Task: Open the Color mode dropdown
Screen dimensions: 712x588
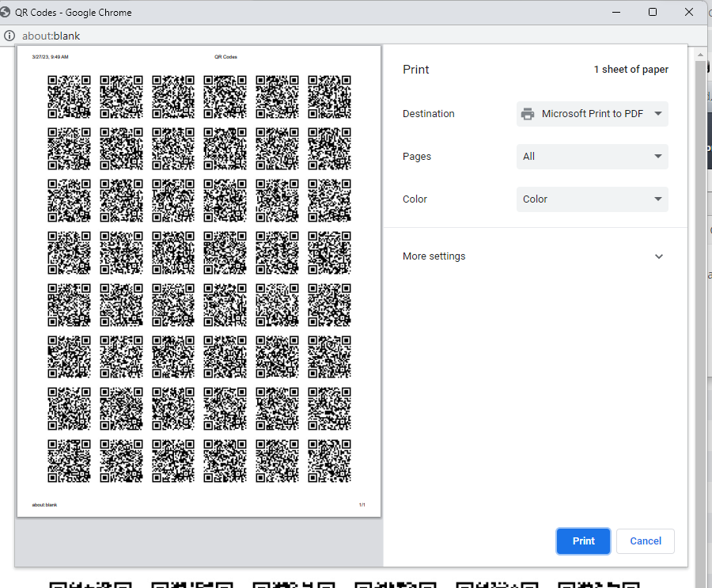Action: tap(592, 199)
